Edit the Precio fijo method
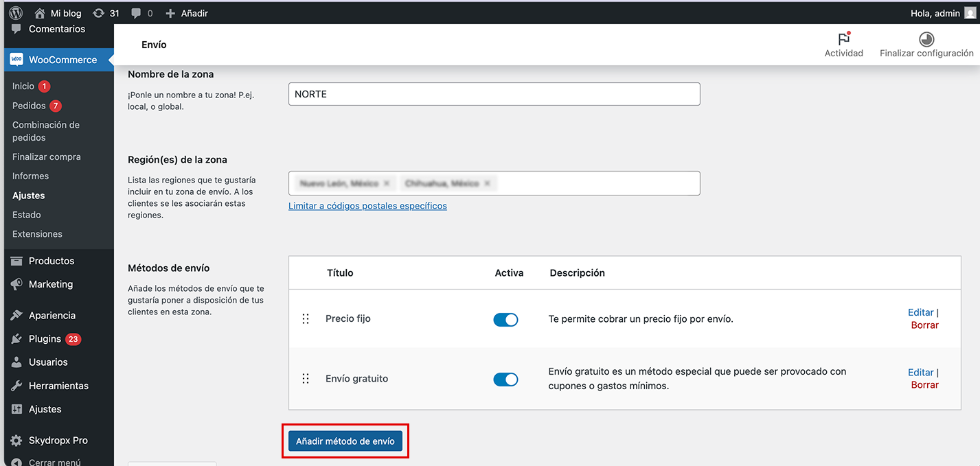Image resolution: width=980 pixels, height=466 pixels. (920, 312)
